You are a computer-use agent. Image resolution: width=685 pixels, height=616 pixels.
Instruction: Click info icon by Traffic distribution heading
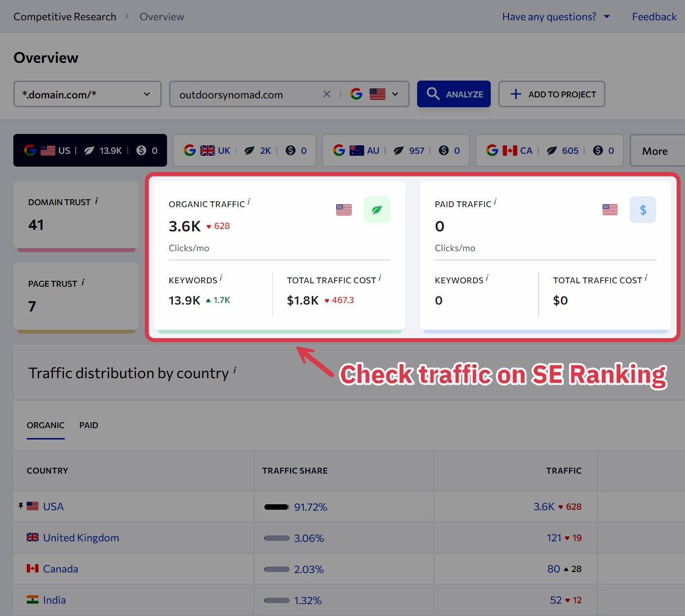[x=235, y=370]
